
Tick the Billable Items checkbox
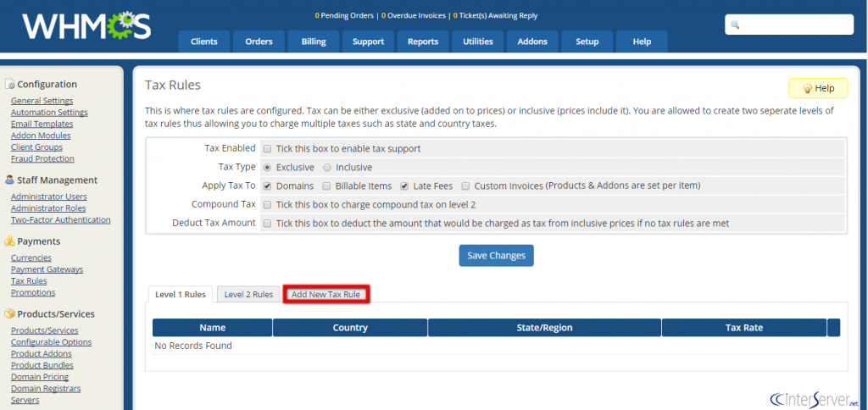tap(326, 186)
